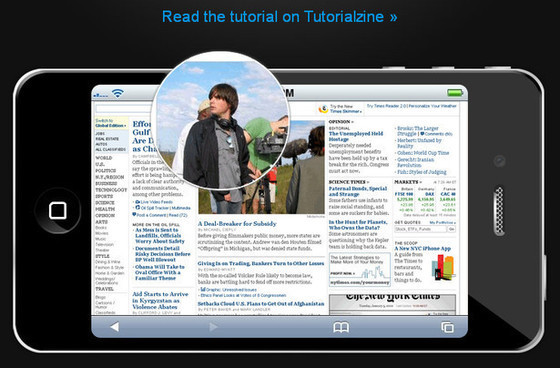The width and height of the screenshot is (560, 368).
Task: Open the ARTS section in the sidebar
Action: click(101, 222)
